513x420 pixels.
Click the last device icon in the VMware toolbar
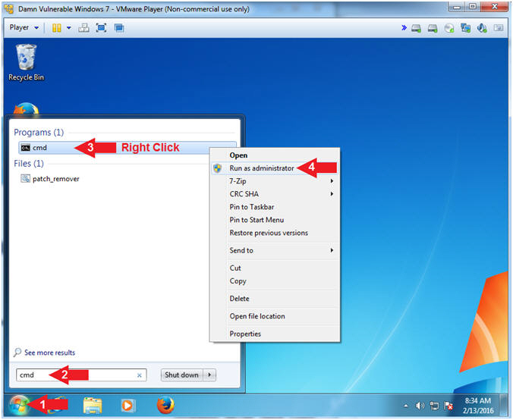tap(499, 28)
